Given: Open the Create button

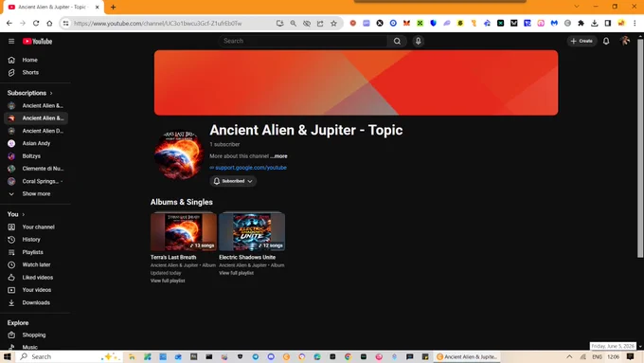Looking at the screenshot, I should [x=581, y=41].
